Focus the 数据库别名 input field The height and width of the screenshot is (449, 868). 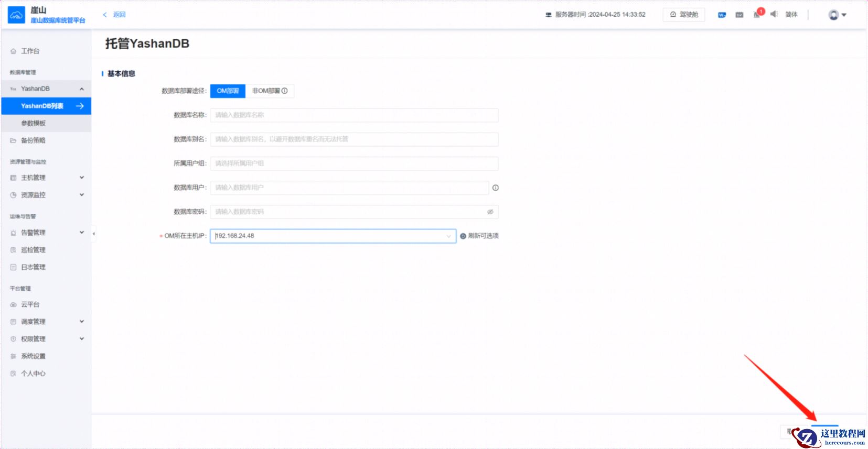(354, 139)
